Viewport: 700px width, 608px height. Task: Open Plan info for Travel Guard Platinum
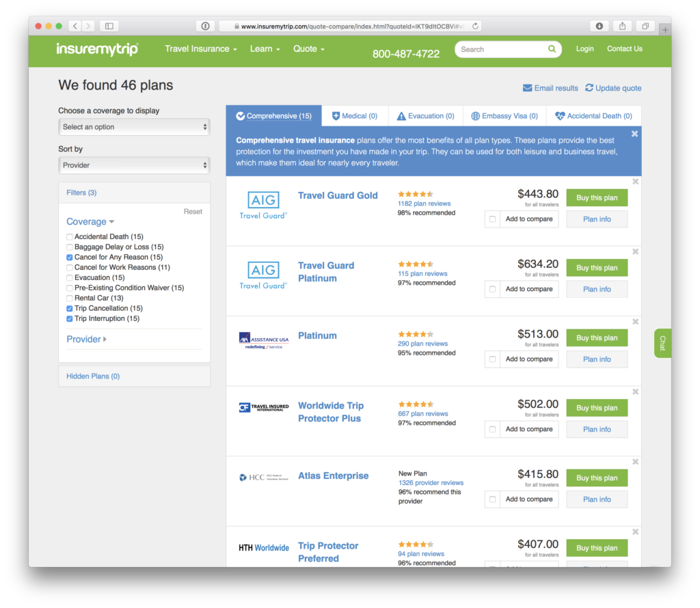597,289
